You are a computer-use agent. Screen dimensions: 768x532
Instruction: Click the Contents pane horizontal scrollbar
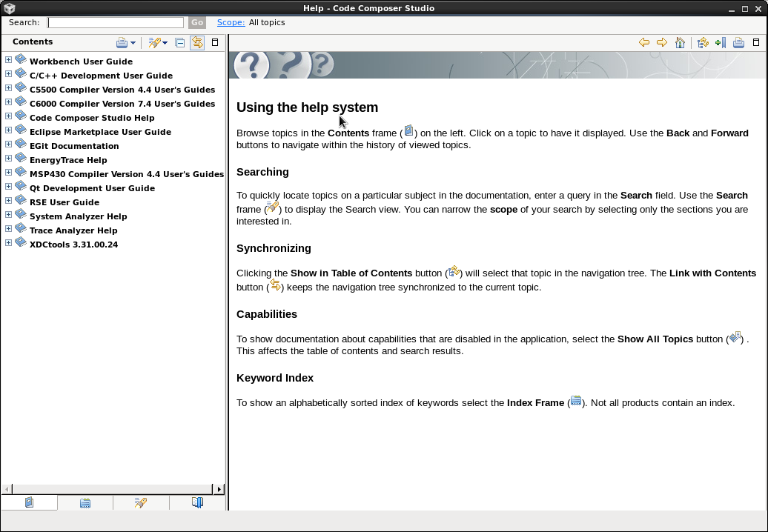tap(113, 489)
